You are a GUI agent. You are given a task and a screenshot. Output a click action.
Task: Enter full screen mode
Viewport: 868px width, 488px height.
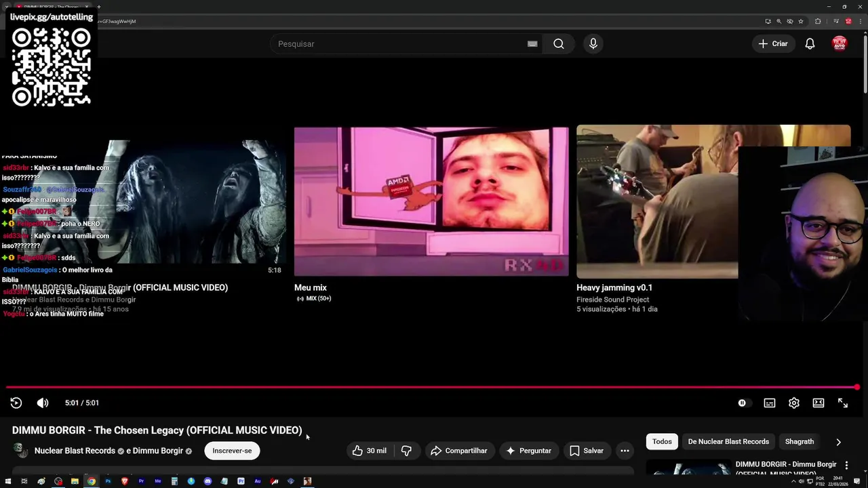click(x=843, y=403)
